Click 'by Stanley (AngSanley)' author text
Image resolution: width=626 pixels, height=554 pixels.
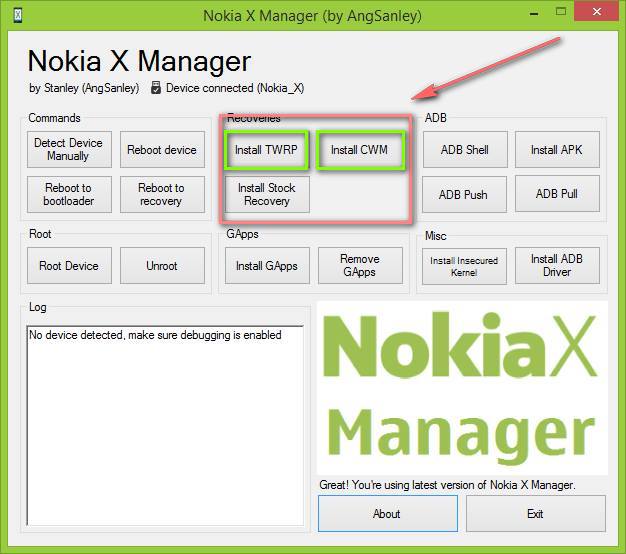pos(84,88)
